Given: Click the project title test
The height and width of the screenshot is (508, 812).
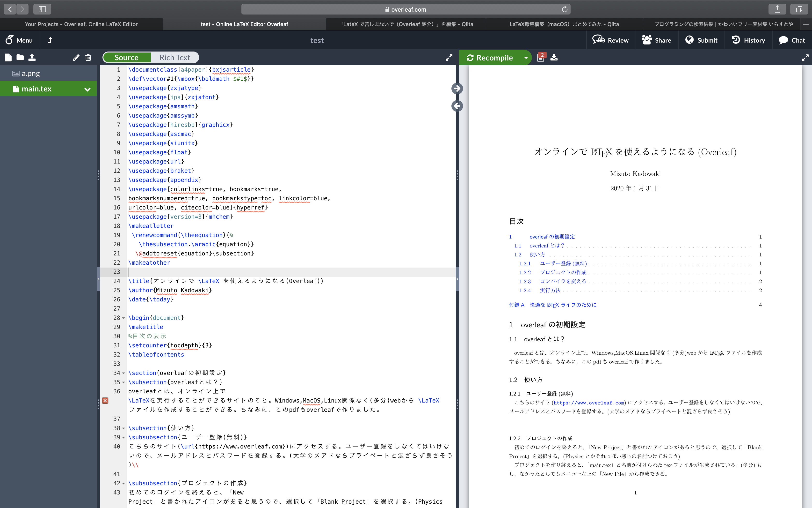Looking at the screenshot, I should (317, 40).
